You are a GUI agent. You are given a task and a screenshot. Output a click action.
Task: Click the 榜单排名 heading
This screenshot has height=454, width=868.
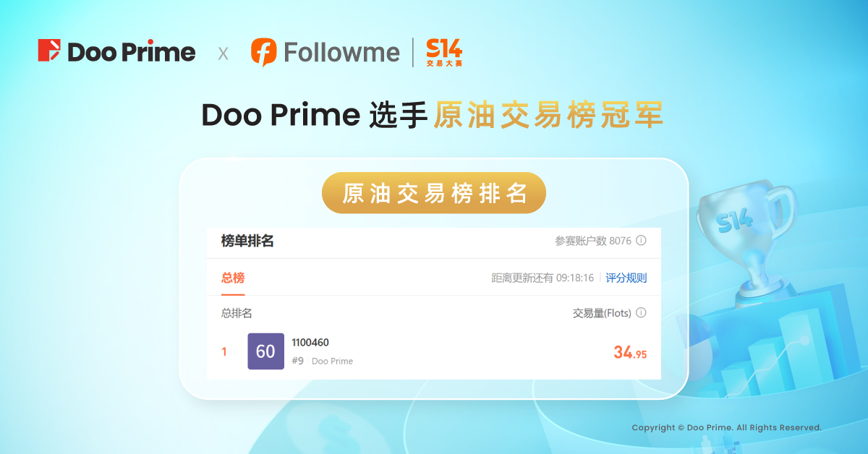(247, 241)
